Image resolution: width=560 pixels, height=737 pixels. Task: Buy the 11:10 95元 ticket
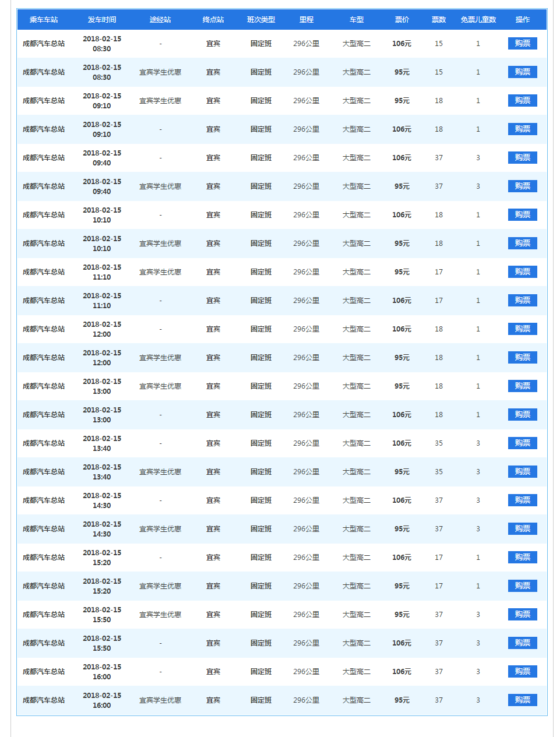point(522,272)
